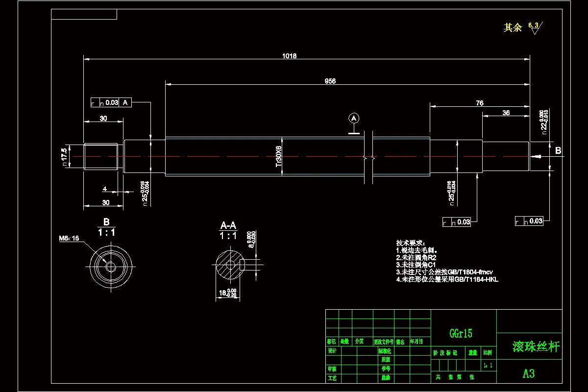Click the view direction letter B at the shaft's right end
Screen dimensions: 588x392
(x=558, y=151)
